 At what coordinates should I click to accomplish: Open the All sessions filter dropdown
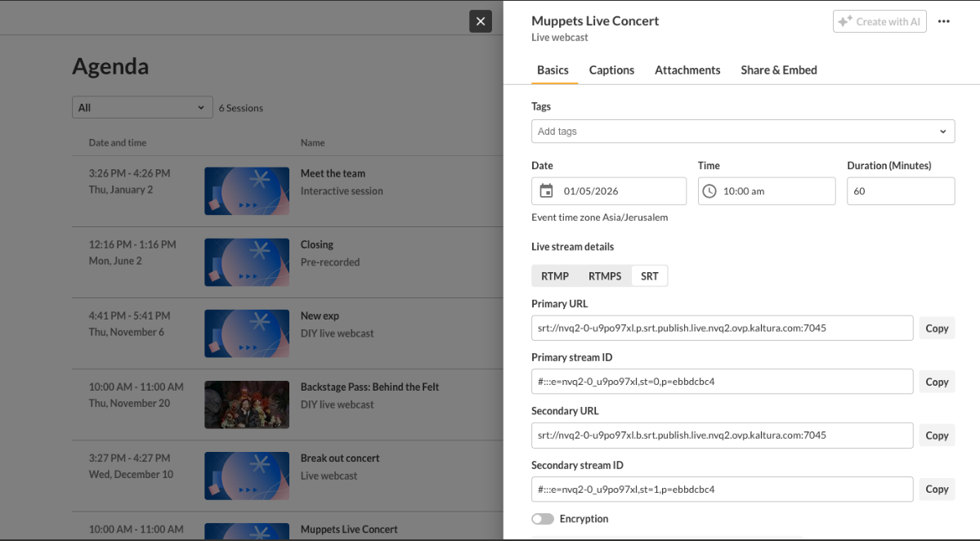(142, 108)
